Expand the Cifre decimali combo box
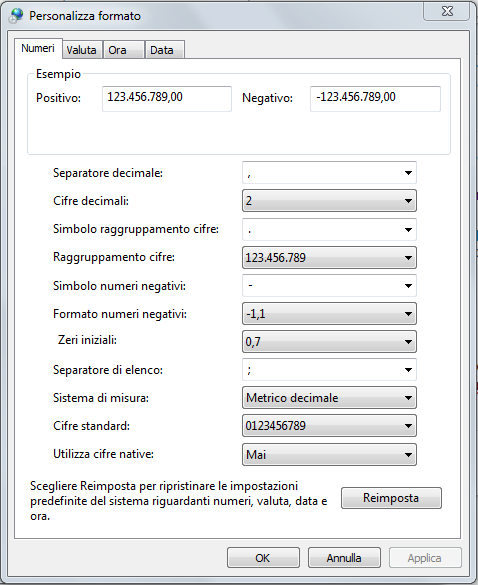Viewport: 478px width, 585px height. (329, 201)
